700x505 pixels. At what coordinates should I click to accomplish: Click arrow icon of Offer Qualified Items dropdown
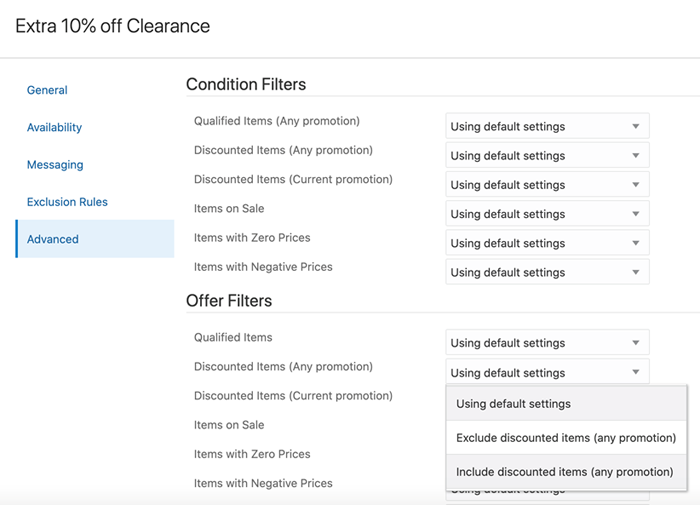[635, 343]
